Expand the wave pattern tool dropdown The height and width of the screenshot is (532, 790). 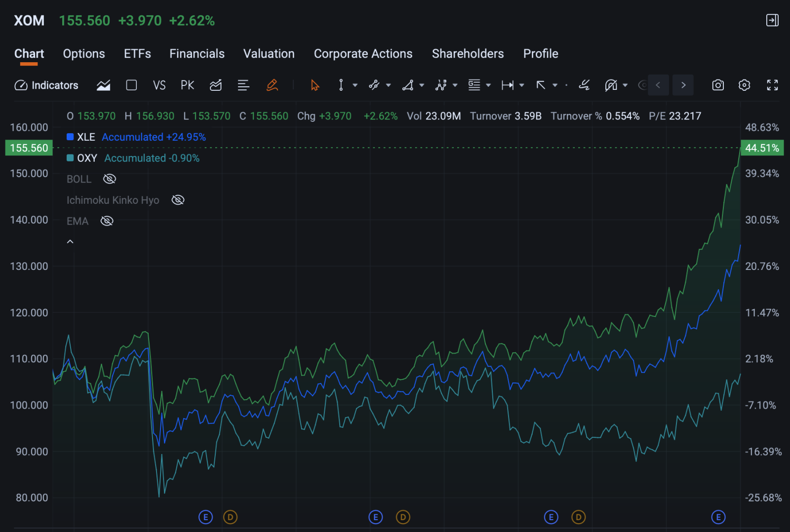[x=455, y=85]
